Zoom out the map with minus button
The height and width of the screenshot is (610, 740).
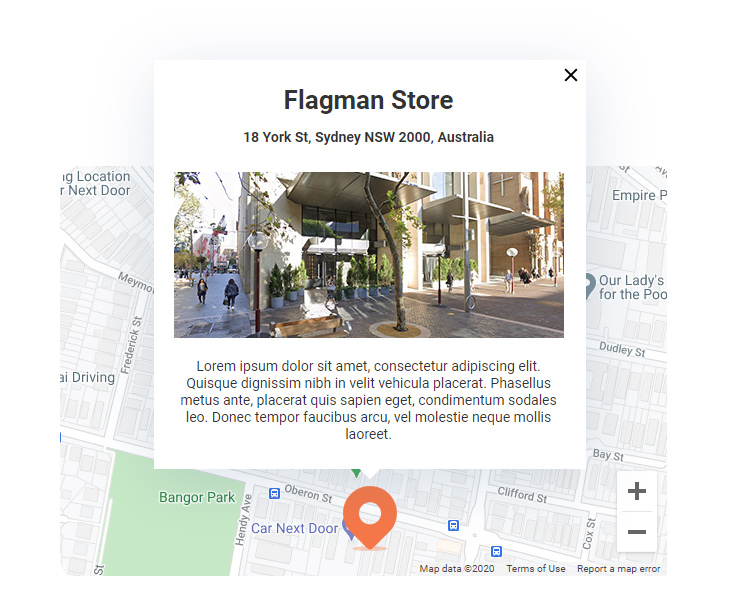pyautogui.click(x=637, y=532)
